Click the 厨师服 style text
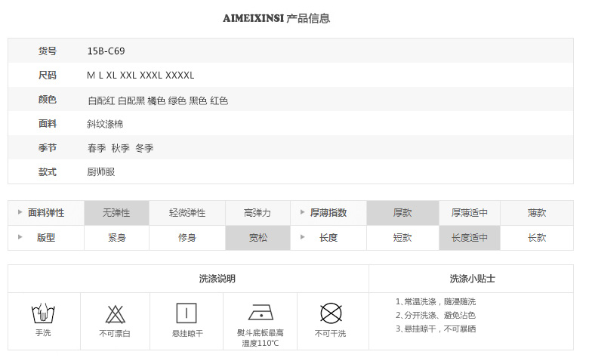Image resolution: width=589 pixels, height=364 pixels. click(x=100, y=172)
